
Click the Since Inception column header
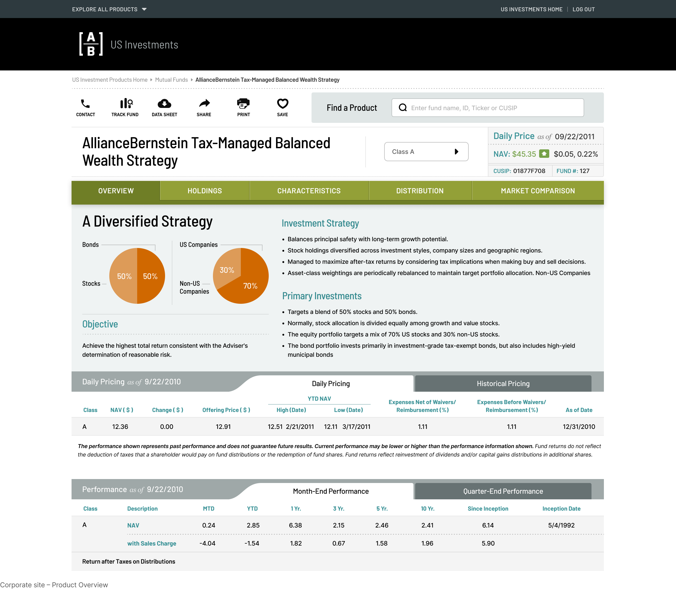tap(488, 509)
